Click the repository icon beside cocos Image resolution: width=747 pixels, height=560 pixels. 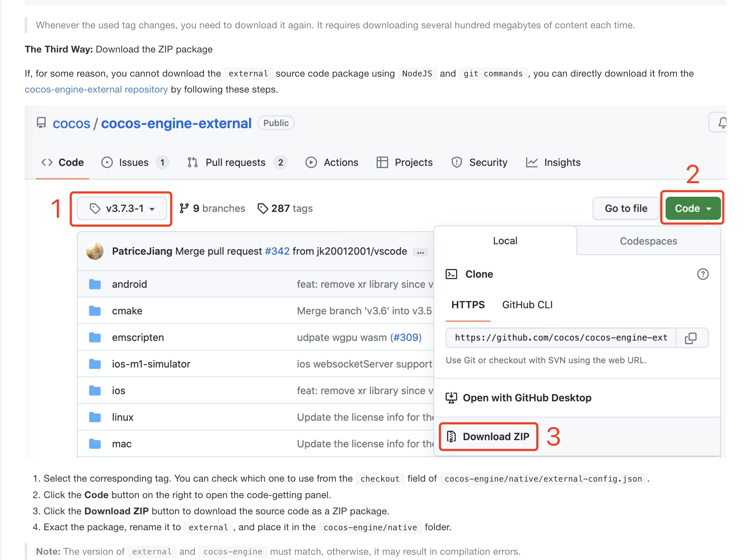coord(41,123)
